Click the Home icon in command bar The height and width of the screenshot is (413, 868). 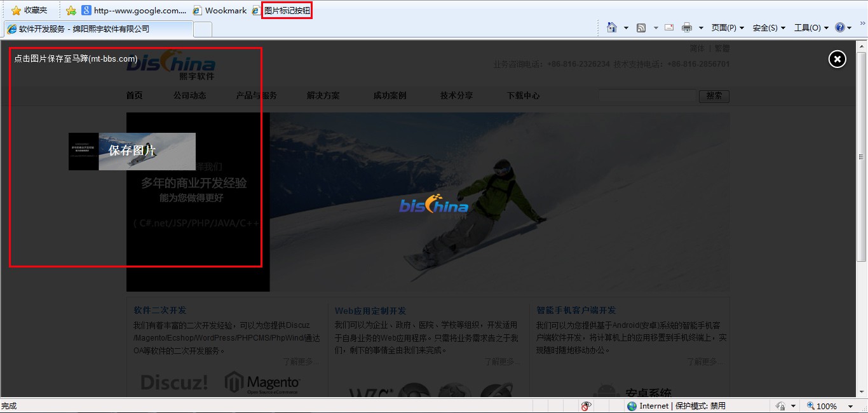tap(612, 27)
